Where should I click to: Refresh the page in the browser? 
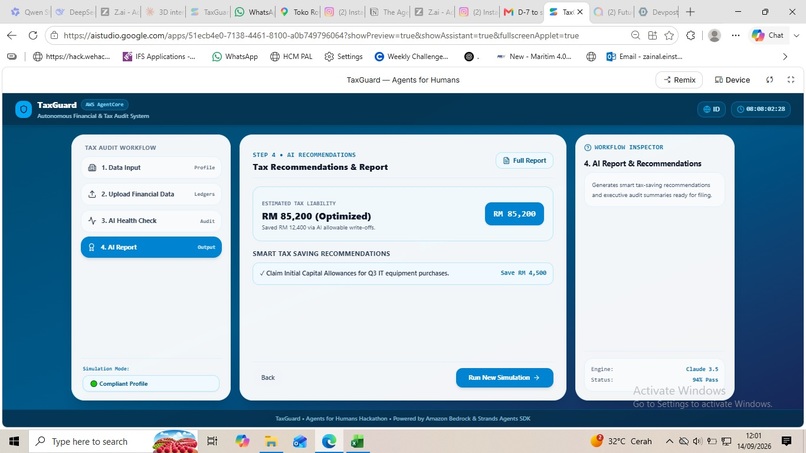point(33,35)
